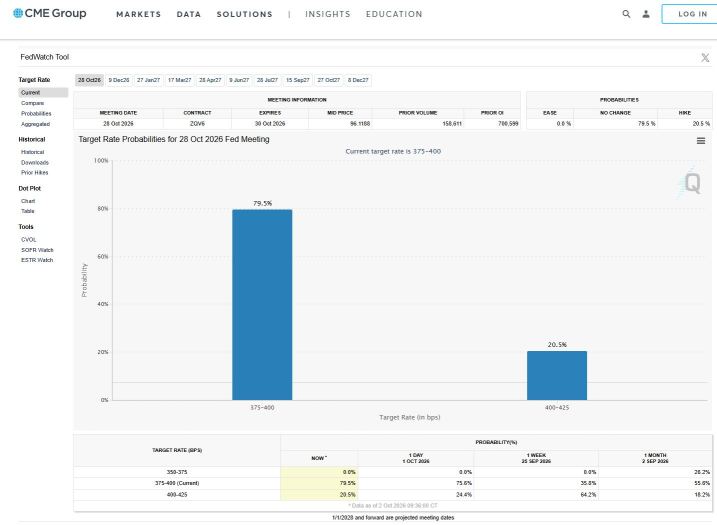Click the NO CHANGE probability header
Image resolution: width=717 pixels, height=525 pixels.
point(615,113)
